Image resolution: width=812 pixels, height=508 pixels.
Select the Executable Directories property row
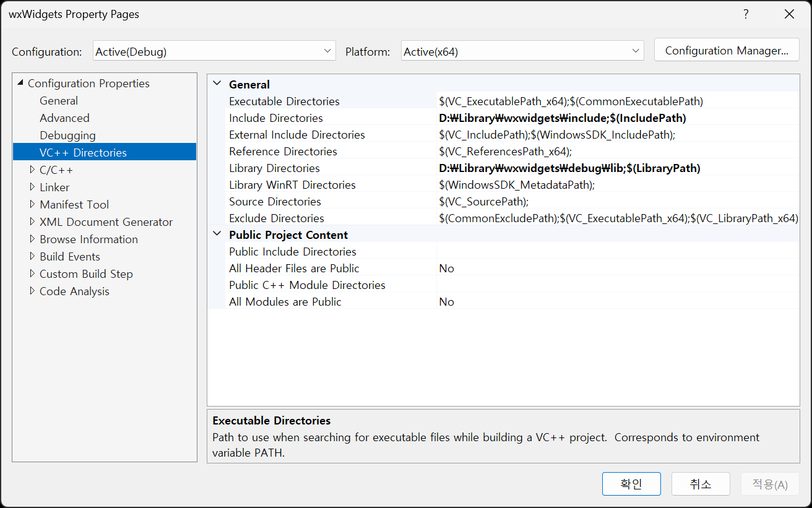(512, 101)
